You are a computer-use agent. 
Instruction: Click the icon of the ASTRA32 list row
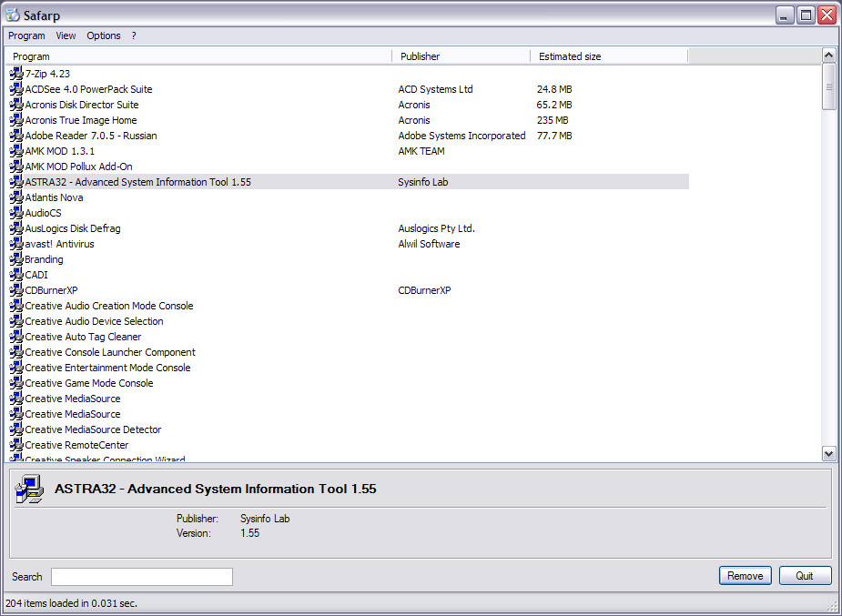tap(16, 182)
